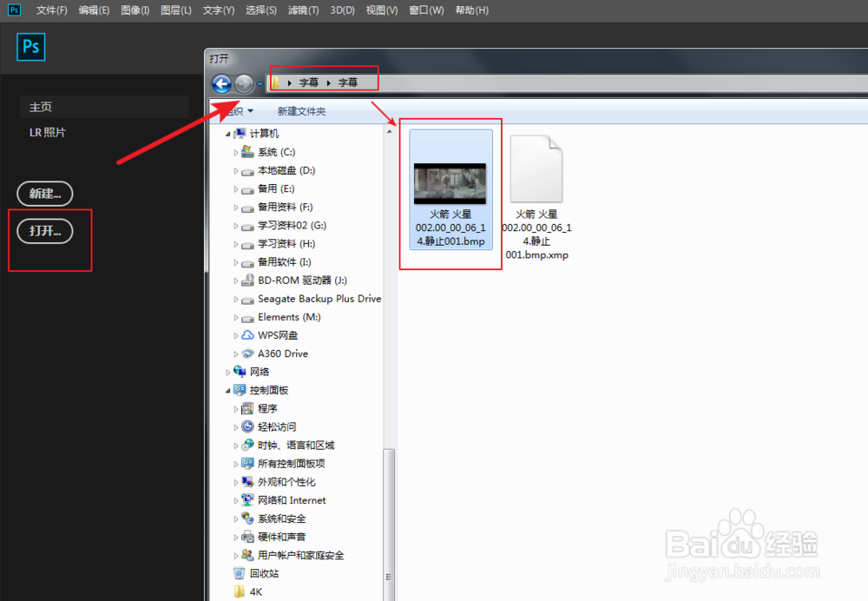Select the 静止001.bmp.xmp file
This screenshot has width=868, height=601.
tap(536, 197)
